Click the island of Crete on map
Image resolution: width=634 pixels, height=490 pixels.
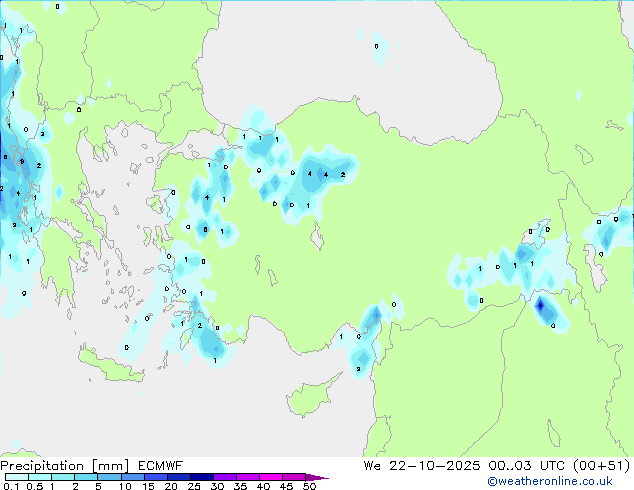click(x=109, y=366)
